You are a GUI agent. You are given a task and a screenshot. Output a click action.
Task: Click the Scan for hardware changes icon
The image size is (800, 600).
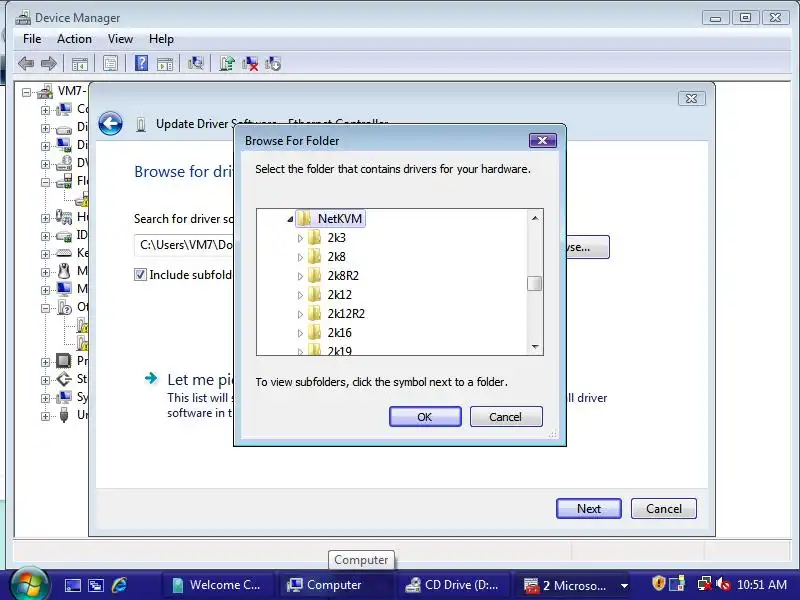195,64
